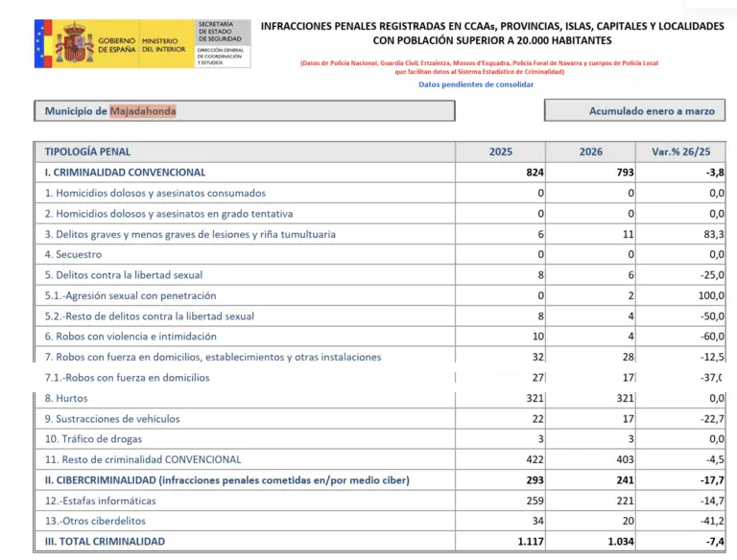The height and width of the screenshot is (560, 737).
Task: Select '5. Delitos contra la libertad sexual'
Action: tap(124, 275)
